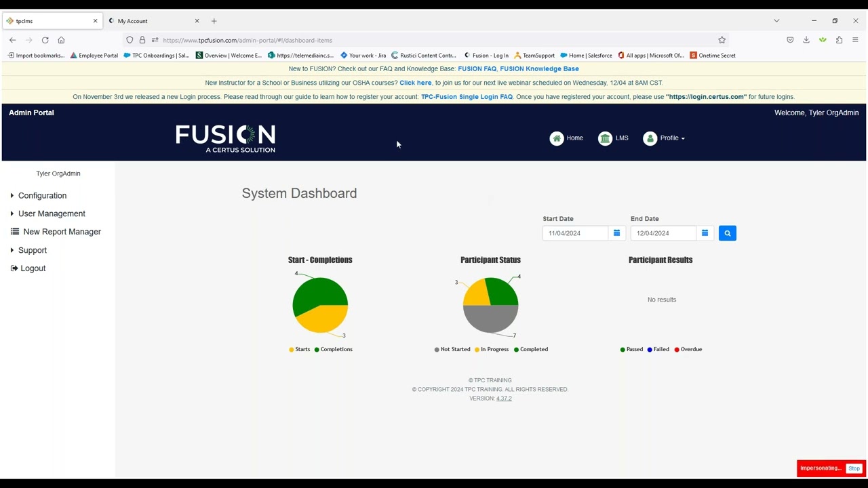Open the list all tabs chevron

(776, 21)
